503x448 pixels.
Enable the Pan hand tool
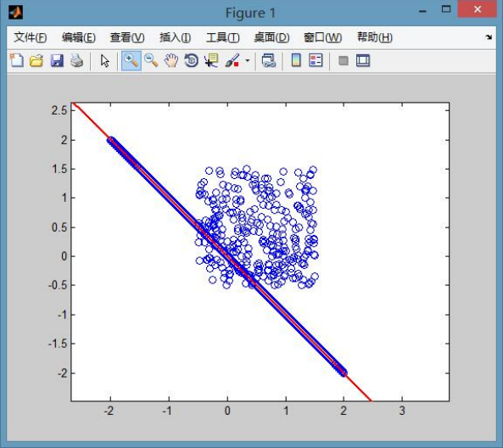[x=171, y=60]
